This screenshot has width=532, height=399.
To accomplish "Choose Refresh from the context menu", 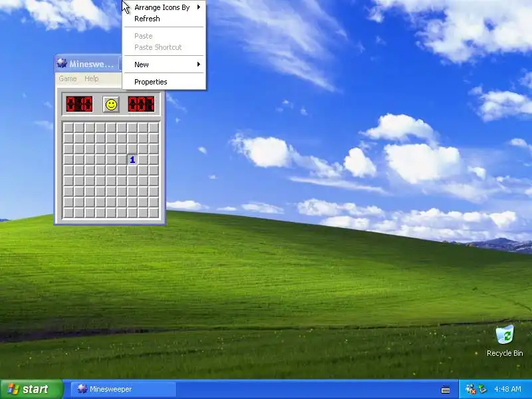I will (164, 19).
